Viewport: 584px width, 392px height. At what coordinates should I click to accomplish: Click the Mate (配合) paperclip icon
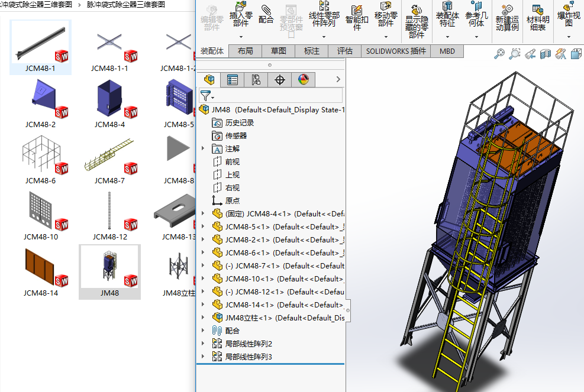tap(266, 9)
